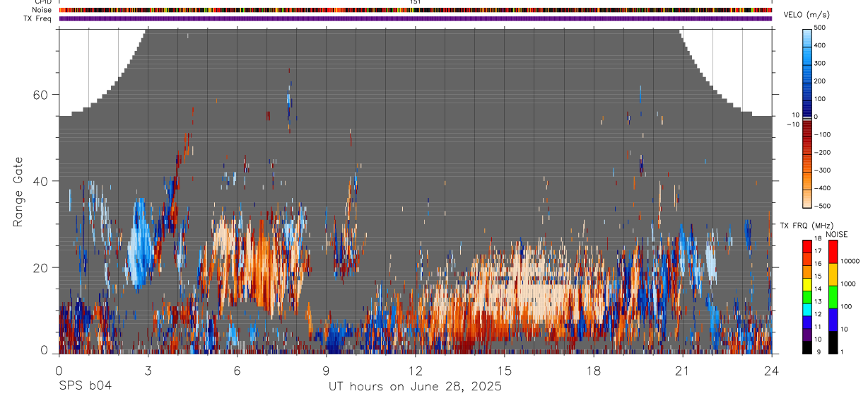The width and height of the screenshot is (868, 401).
Task: Click the '1000' label on the NOISE scale
Action: tap(848, 284)
